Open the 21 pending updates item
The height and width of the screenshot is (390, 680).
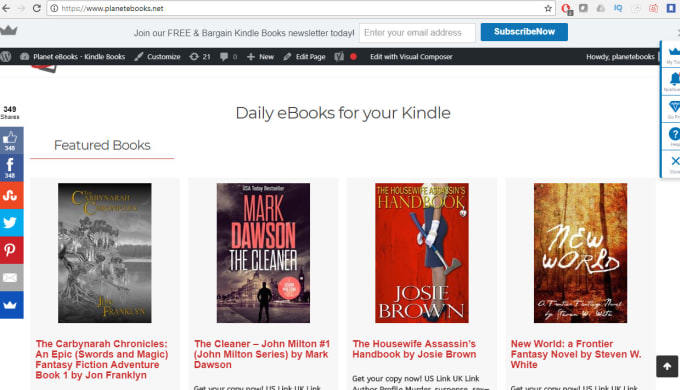coord(199,56)
